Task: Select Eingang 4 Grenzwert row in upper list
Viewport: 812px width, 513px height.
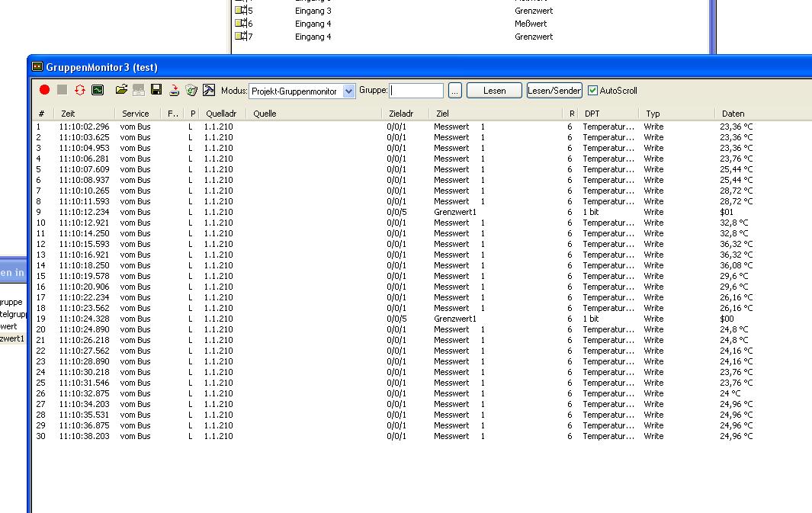Action: coord(313,37)
